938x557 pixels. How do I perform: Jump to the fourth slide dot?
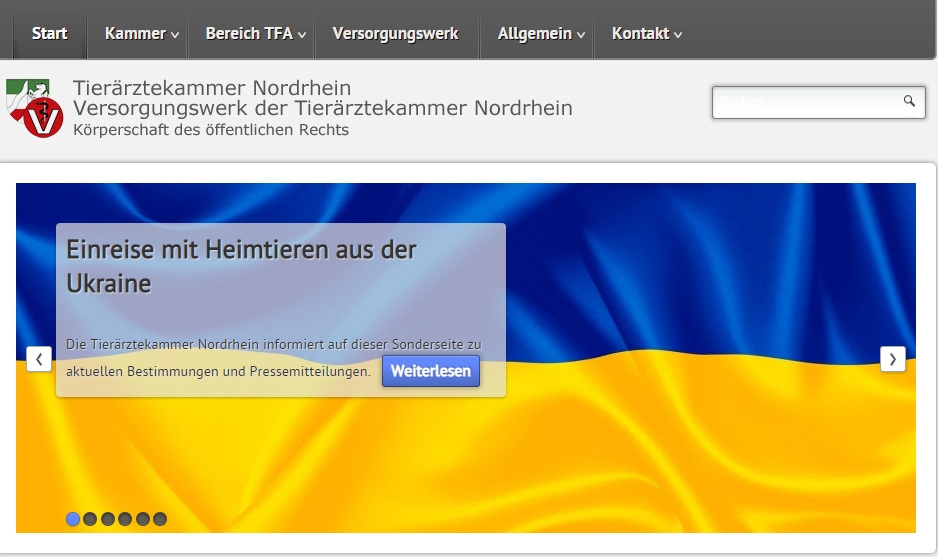pyautogui.click(x=125, y=519)
